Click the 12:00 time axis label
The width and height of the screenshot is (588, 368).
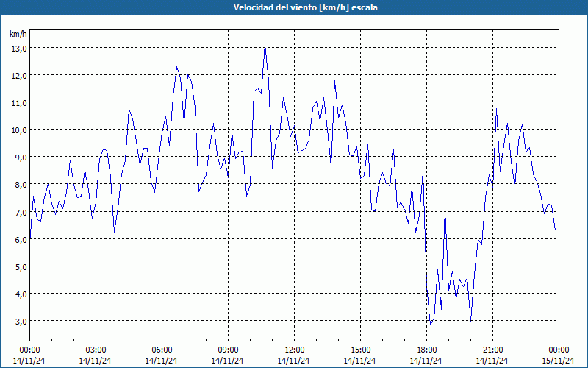[x=294, y=350]
